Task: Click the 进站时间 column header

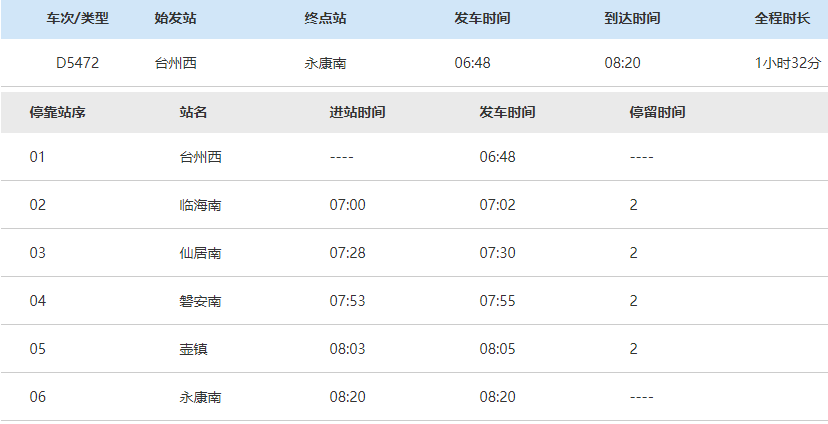Action: (357, 112)
